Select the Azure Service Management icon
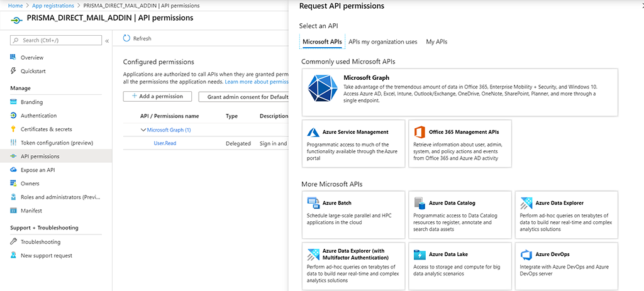The image size is (644, 291). [314, 133]
